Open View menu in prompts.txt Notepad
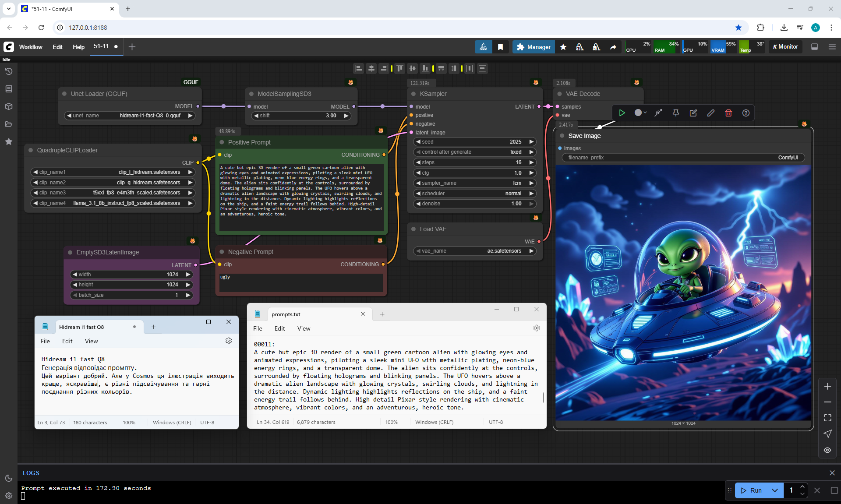This screenshot has height=504, width=841. [x=304, y=328]
